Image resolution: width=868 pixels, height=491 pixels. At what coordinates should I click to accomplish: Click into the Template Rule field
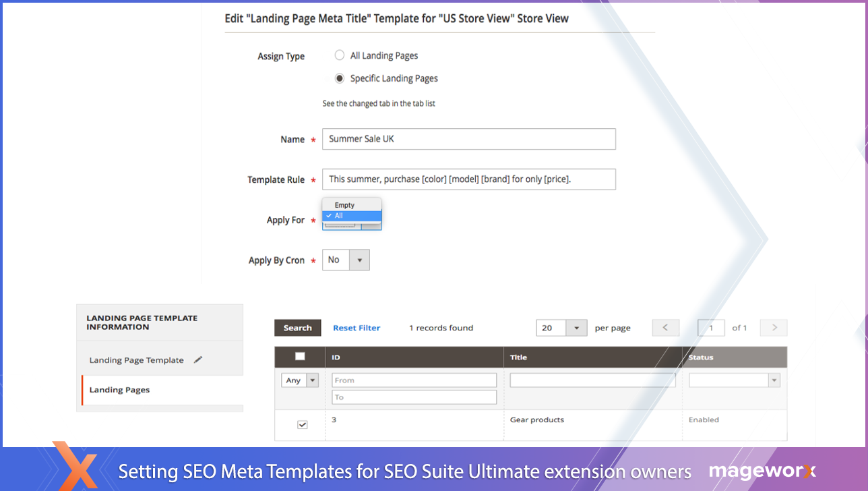pos(468,179)
